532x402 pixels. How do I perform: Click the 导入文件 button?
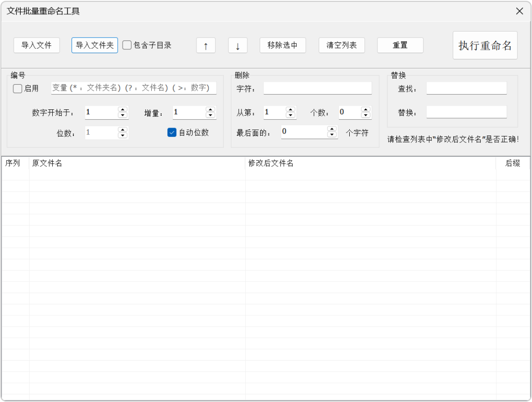point(36,45)
